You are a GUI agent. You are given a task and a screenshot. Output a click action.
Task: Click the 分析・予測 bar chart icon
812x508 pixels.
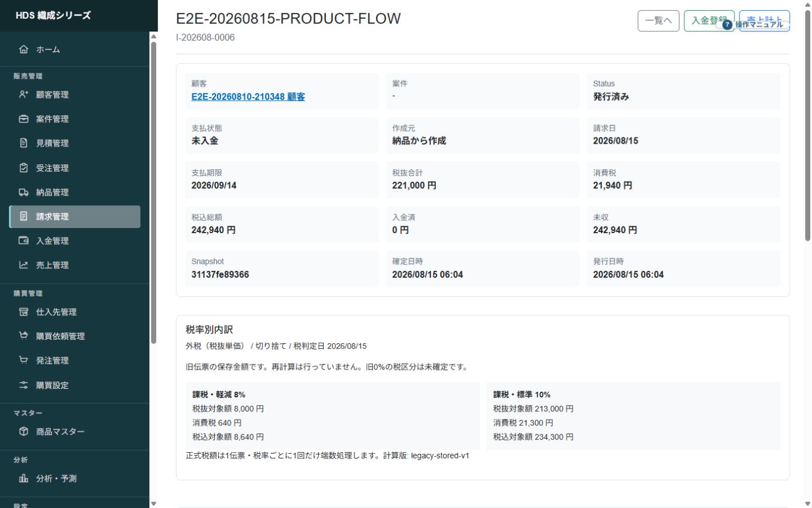(x=23, y=478)
